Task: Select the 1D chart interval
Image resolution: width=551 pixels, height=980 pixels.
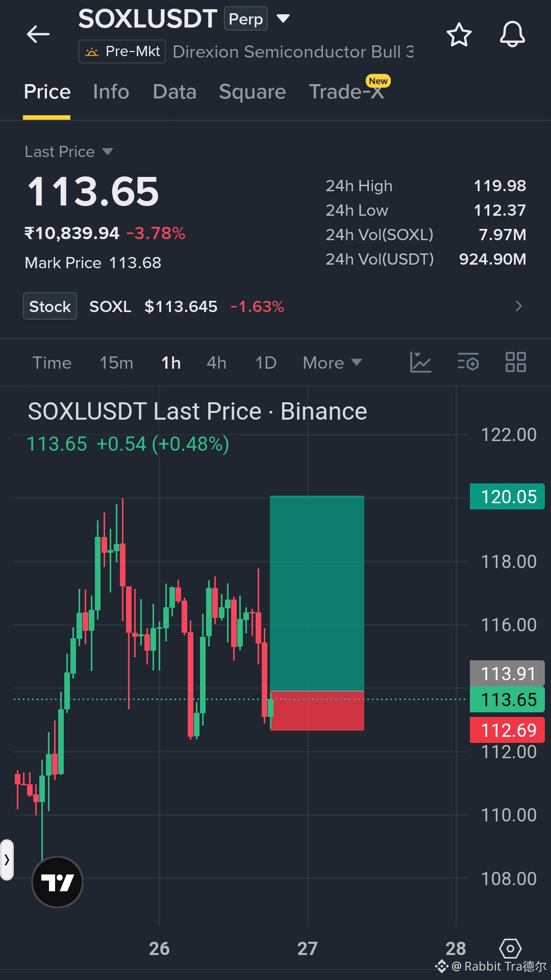Action: [x=266, y=363]
